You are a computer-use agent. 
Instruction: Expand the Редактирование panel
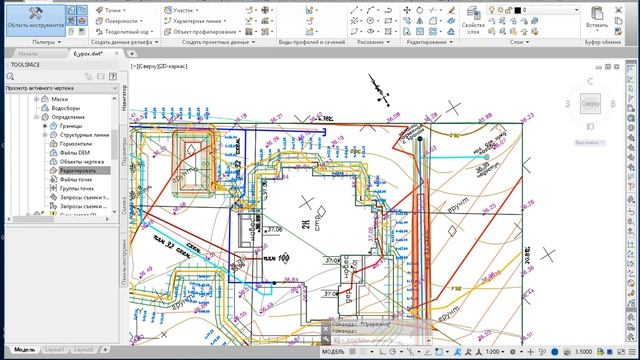430,42
